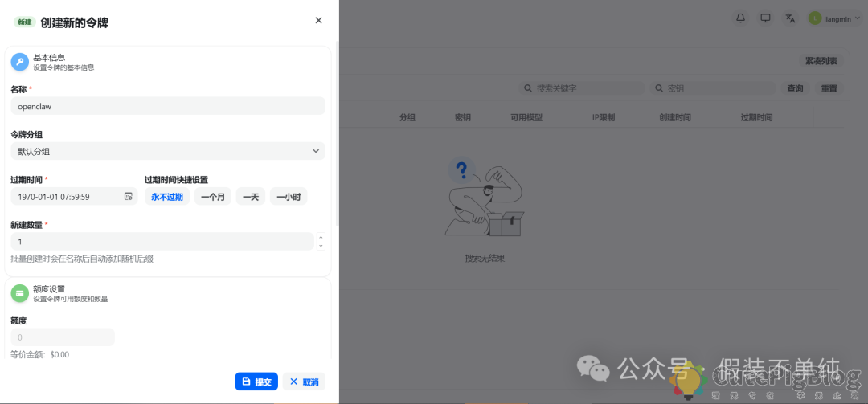
Task: Open the calendar picker in 过期时间 field
Action: coord(128,197)
